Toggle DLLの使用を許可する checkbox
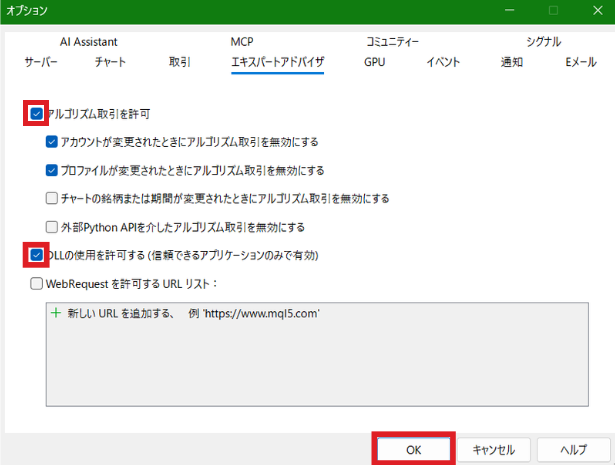Screen dimensions: 615x465 coord(36,255)
